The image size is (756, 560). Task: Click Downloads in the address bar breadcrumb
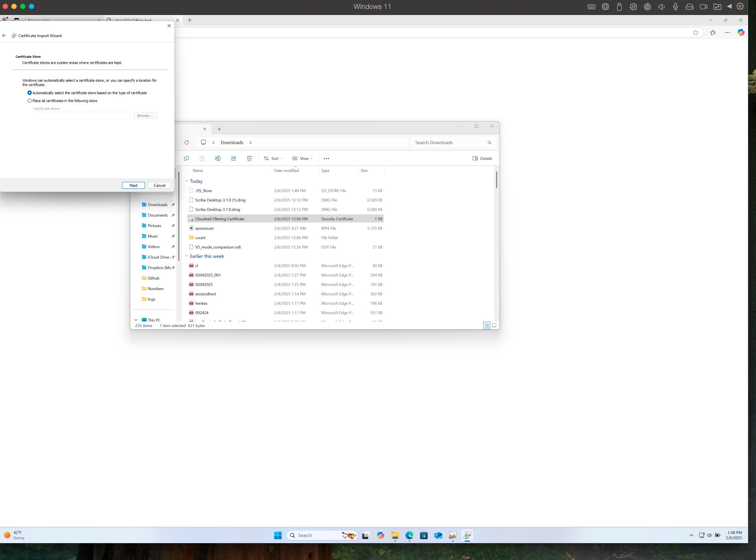point(232,143)
